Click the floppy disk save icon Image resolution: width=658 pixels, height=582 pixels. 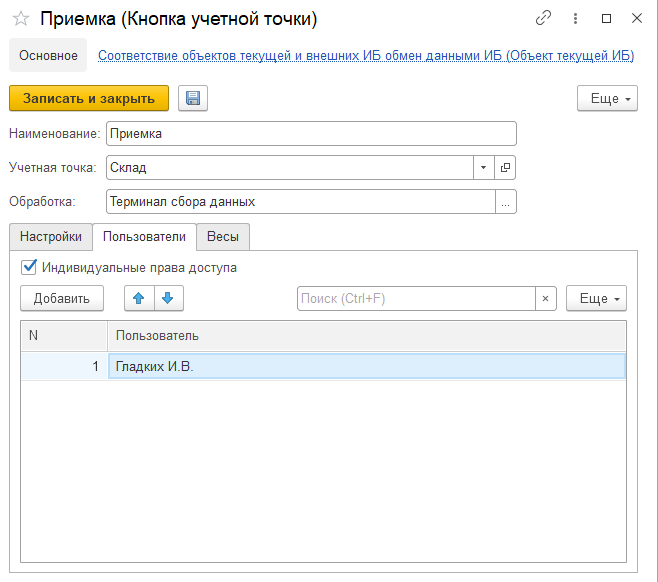tap(192, 98)
